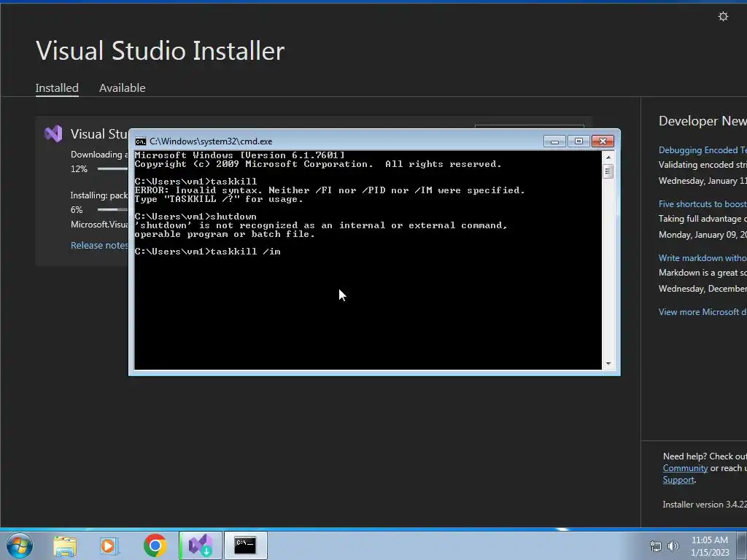Viewport: 747px width, 560px height.
Task: Click the 'Downloading' status text
Action: coord(99,155)
